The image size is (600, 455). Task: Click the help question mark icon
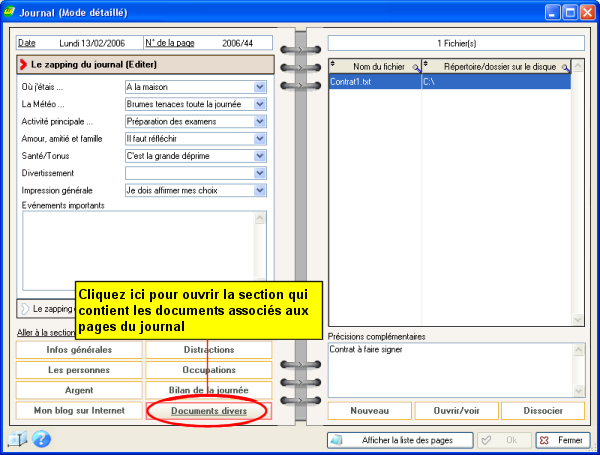(41, 439)
